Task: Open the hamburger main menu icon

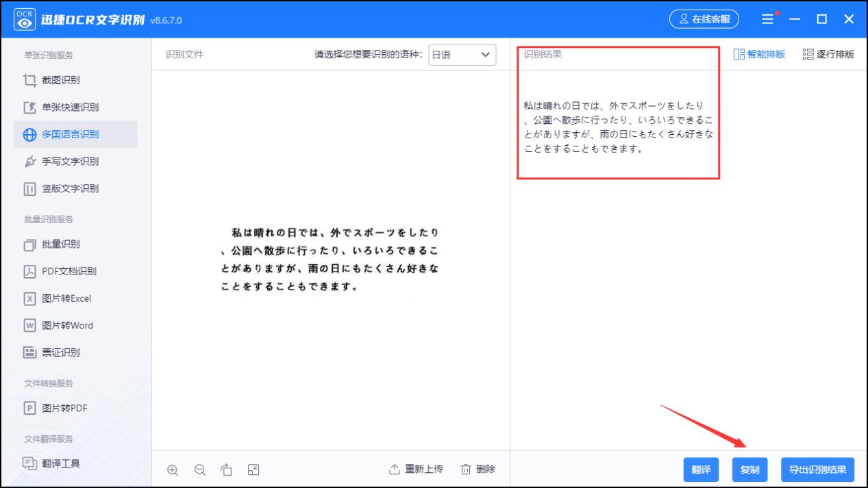Action: click(x=769, y=19)
